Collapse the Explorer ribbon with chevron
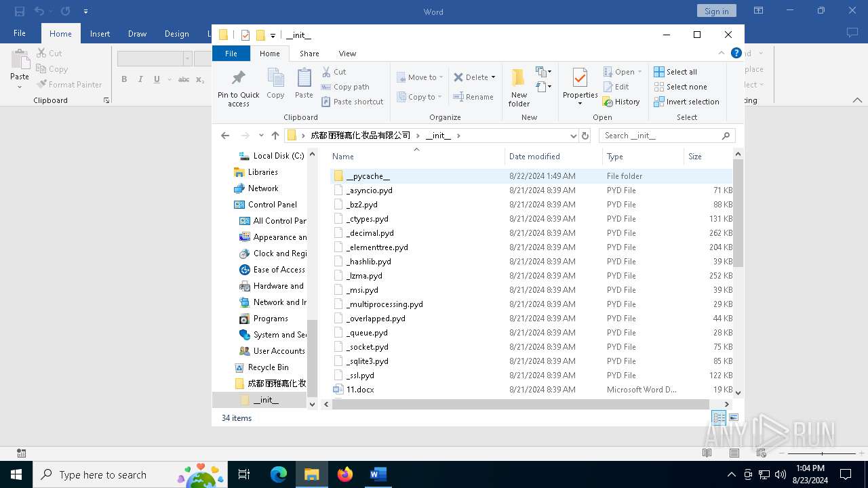The width and height of the screenshot is (868, 488). click(x=721, y=53)
